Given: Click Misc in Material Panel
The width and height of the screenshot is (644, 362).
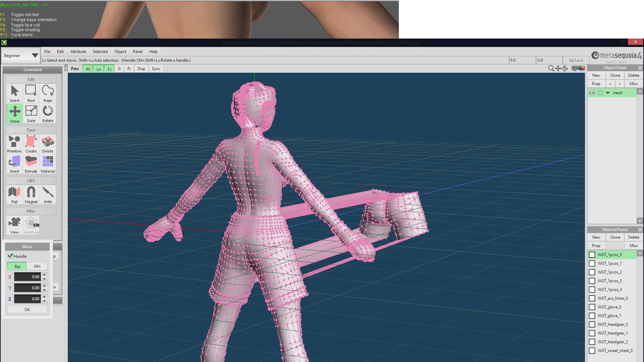Looking at the screenshot, I should point(634,246).
